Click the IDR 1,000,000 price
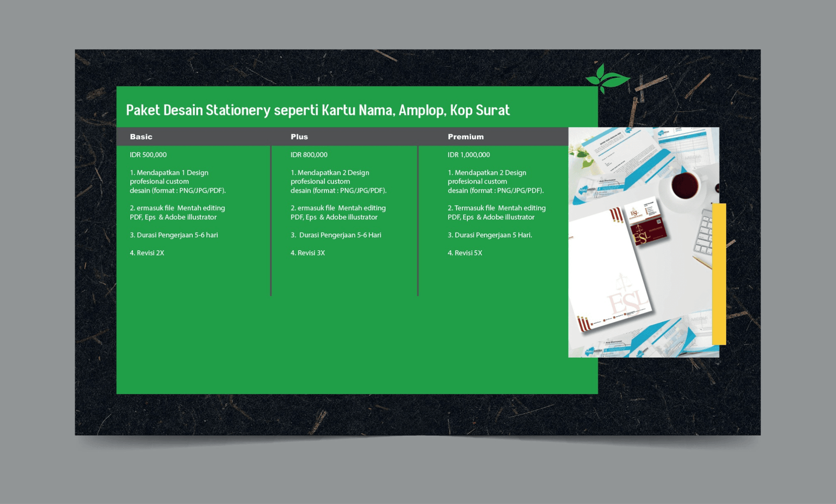Viewport: 836px width, 504px height. click(469, 155)
